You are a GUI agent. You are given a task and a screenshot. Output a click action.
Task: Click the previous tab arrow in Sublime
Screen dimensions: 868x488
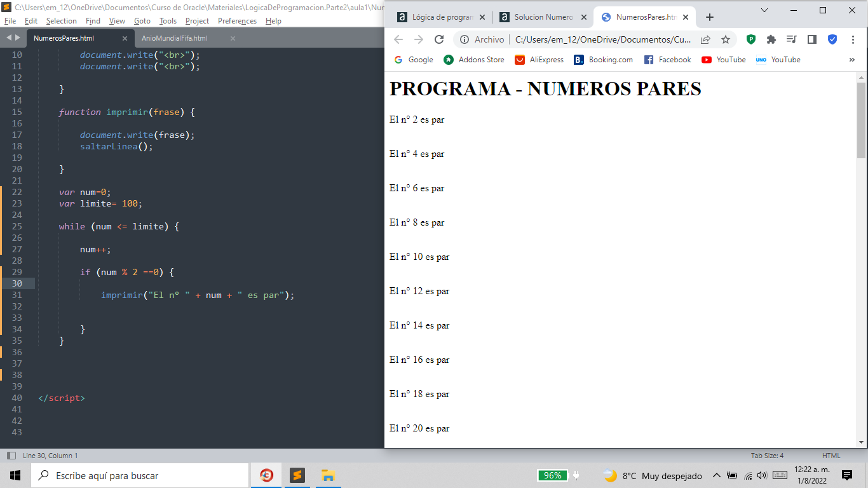[x=8, y=38]
